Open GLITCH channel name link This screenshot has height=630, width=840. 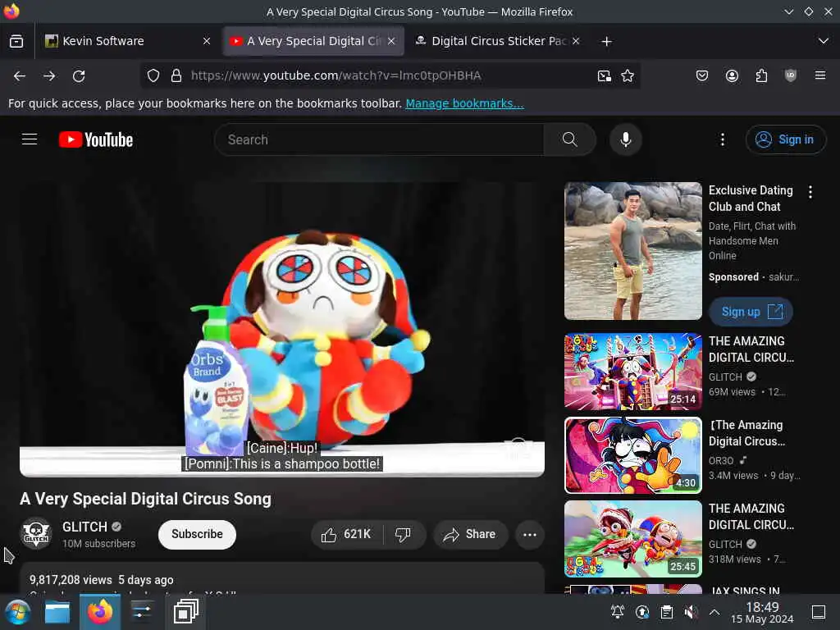pyautogui.click(x=84, y=527)
